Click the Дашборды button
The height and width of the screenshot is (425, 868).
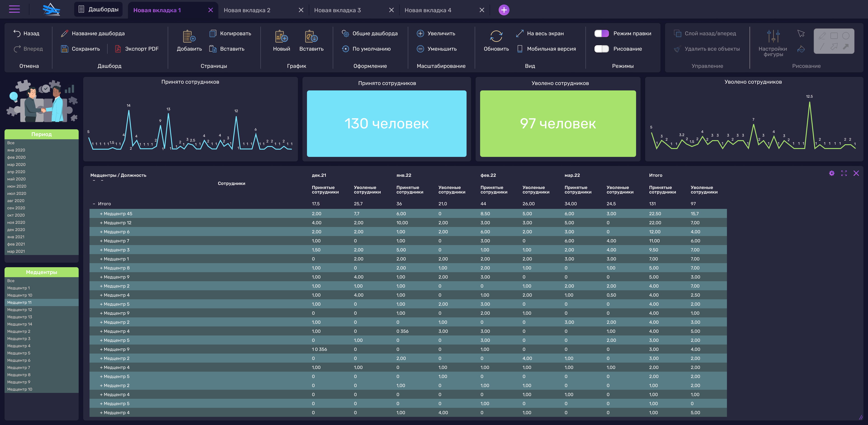[x=99, y=9]
